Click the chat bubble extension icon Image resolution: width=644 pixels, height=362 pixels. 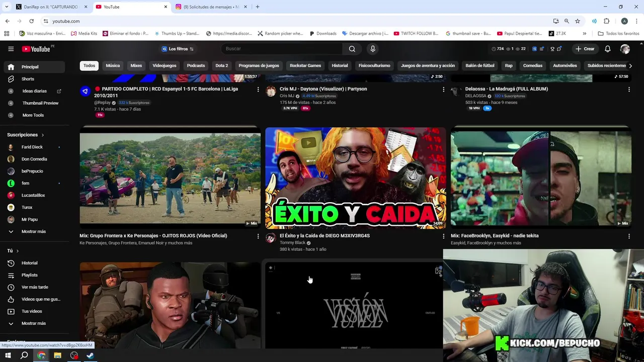(x=559, y=49)
